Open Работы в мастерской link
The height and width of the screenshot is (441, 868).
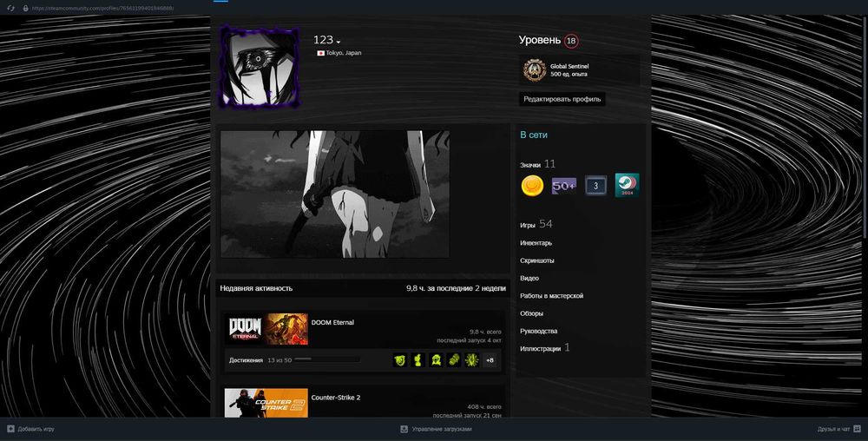click(x=551, y=296)
